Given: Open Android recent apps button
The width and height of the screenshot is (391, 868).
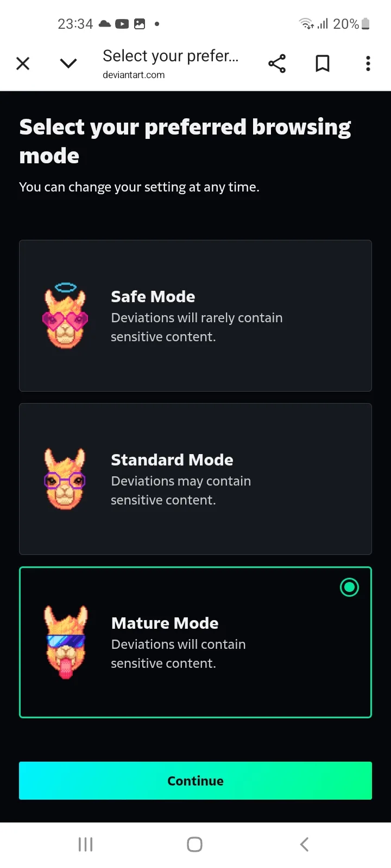Looking at the screenshot, I should (86, 844).
